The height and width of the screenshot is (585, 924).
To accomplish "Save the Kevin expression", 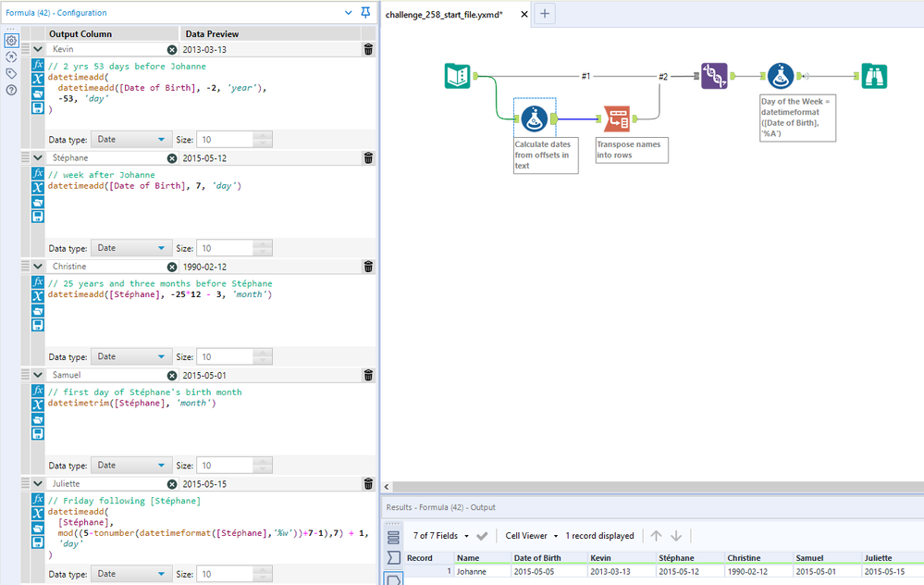I will click(x=38, y=107).
